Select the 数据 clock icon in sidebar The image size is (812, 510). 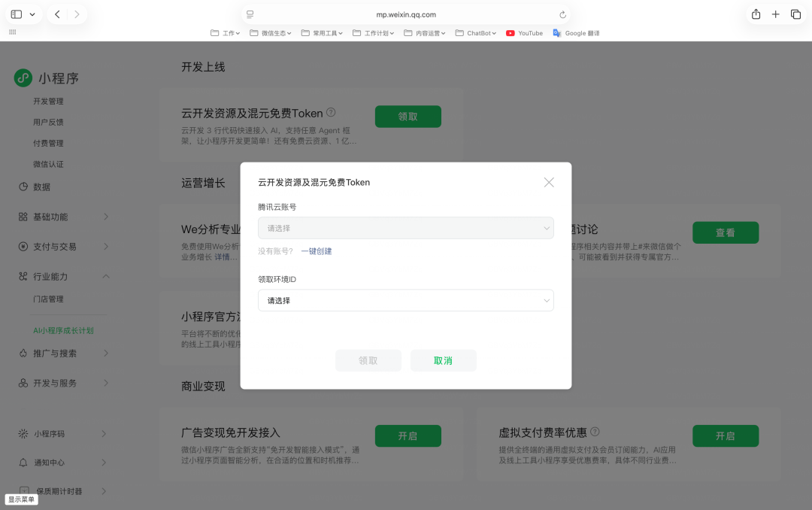coord(25,187)
